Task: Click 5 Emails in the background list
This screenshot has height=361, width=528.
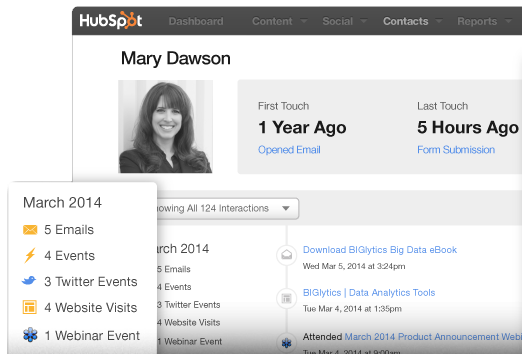Action: point(174,269)
